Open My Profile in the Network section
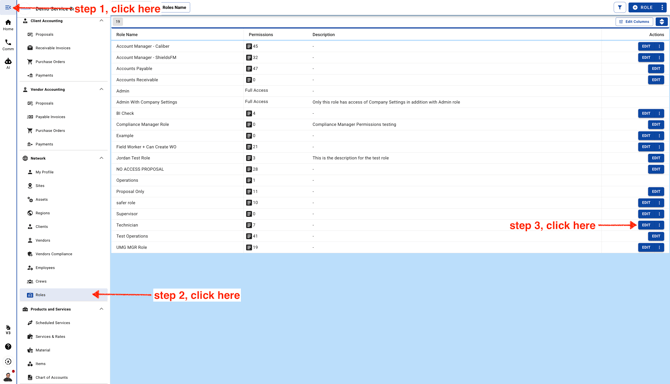Screen dimensions: 670x384 point(44,172)
